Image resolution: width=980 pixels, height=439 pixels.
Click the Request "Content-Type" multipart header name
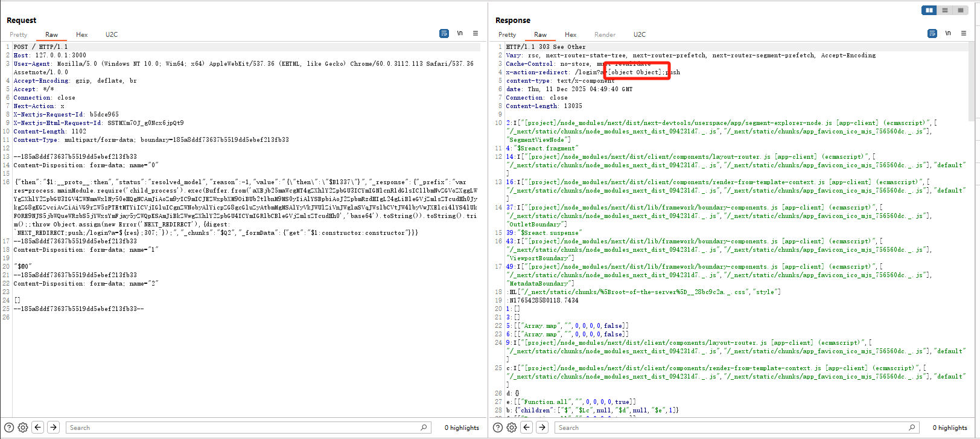(x=36, y=139)
